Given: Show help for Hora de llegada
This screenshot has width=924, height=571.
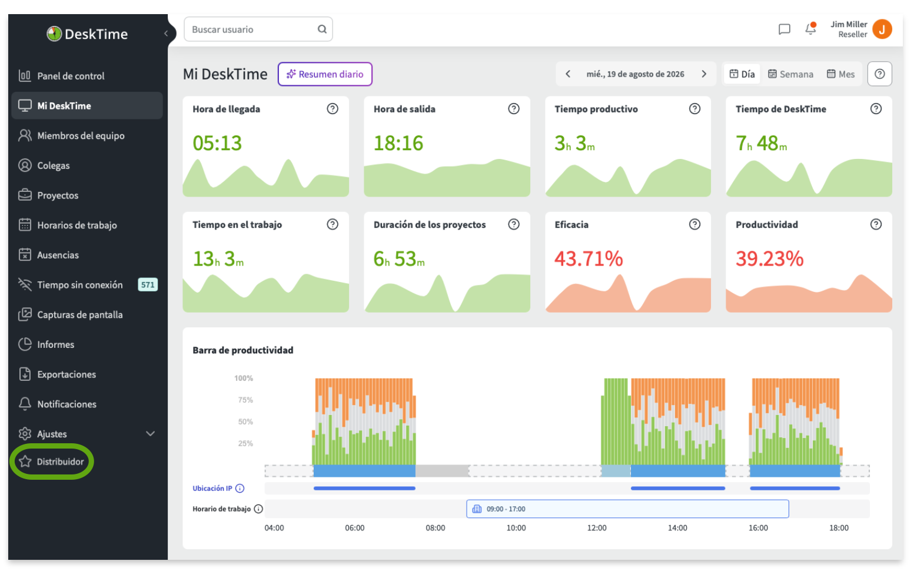Looking at the screenshot, I should coord(333,109).
